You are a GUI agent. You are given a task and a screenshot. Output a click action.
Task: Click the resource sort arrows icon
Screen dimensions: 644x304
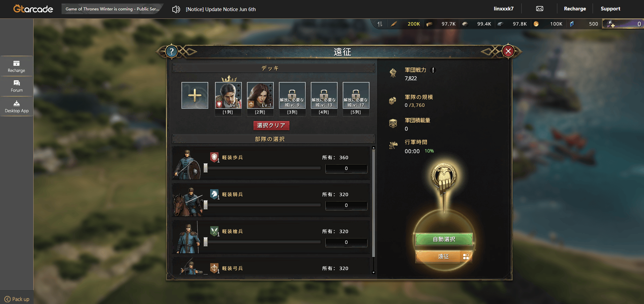pos(380,24)
